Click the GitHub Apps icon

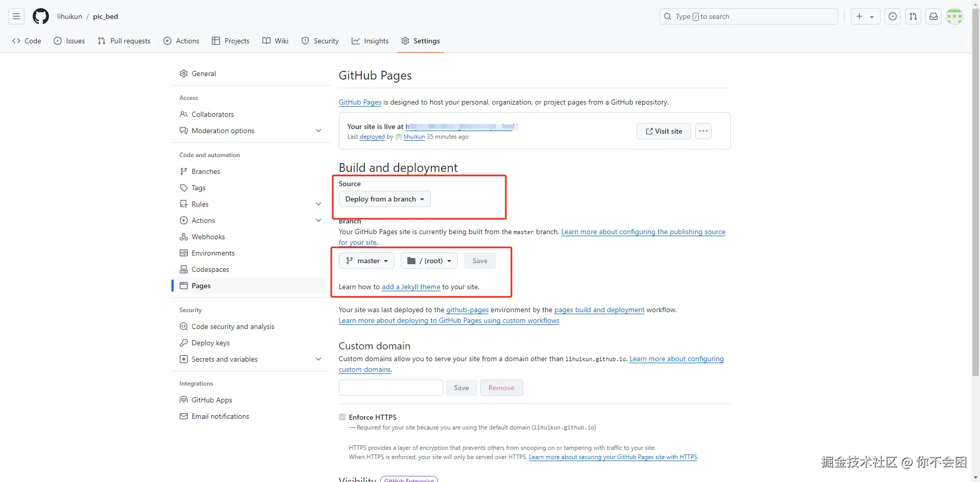[184, 400]
